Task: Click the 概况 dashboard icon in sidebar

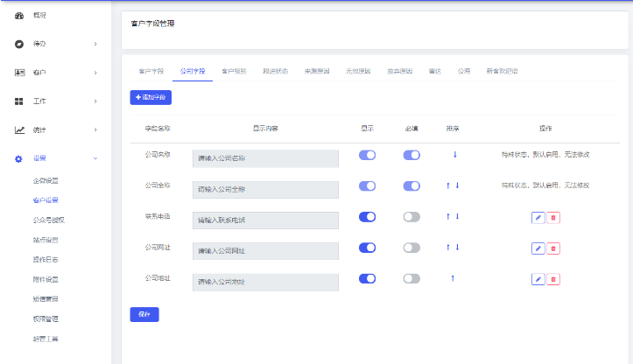Action: (x=19, y=16)
